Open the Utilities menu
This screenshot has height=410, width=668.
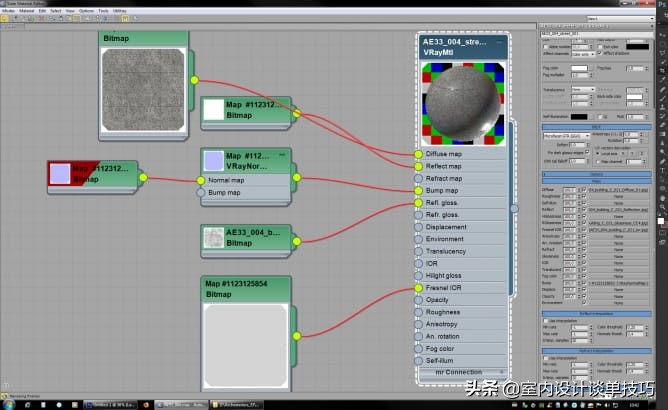click(120, 11)
